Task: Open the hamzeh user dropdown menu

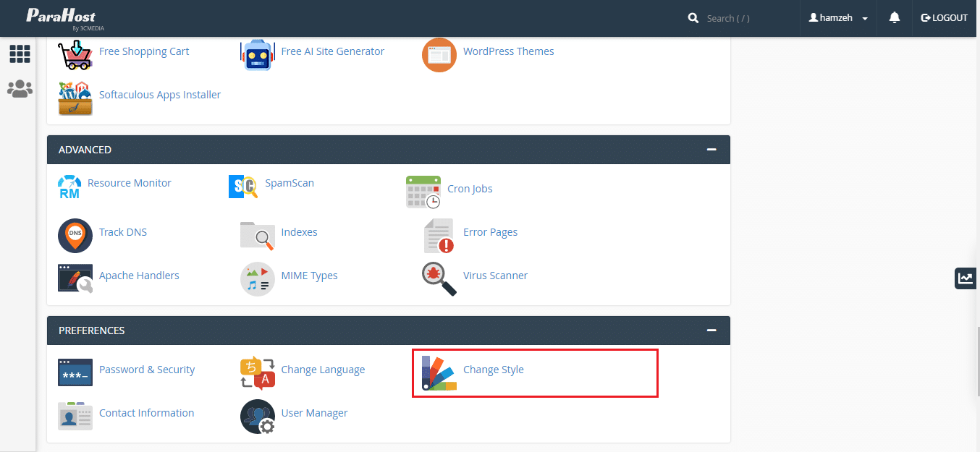Action: 839,18
